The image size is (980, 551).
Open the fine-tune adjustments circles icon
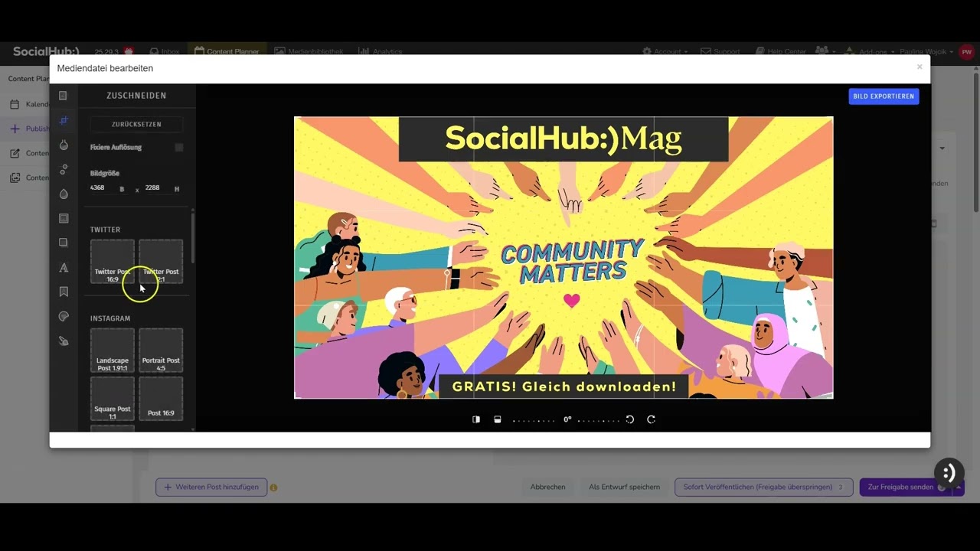coord(64,169)
